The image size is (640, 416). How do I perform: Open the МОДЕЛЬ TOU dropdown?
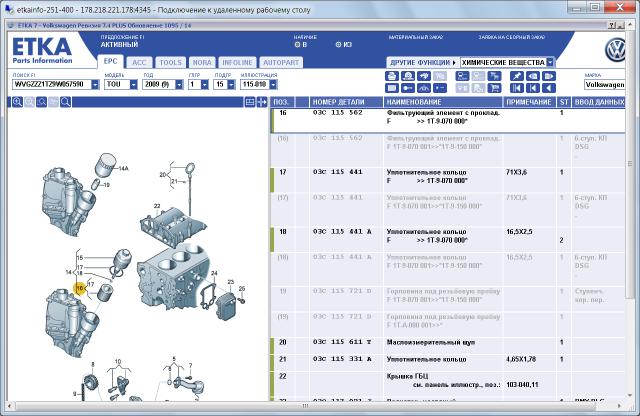pyautogui.click(x=133, y=85)
